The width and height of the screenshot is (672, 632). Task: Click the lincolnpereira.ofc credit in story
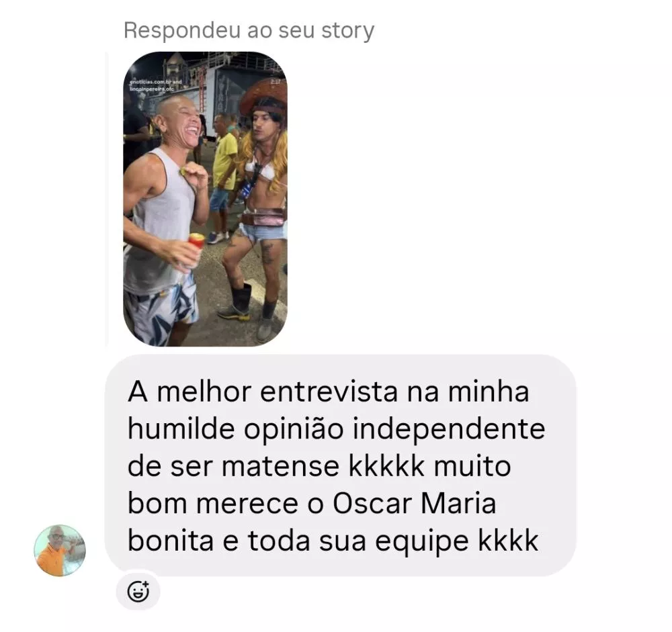pyautogui.click(x=152, y=89)
